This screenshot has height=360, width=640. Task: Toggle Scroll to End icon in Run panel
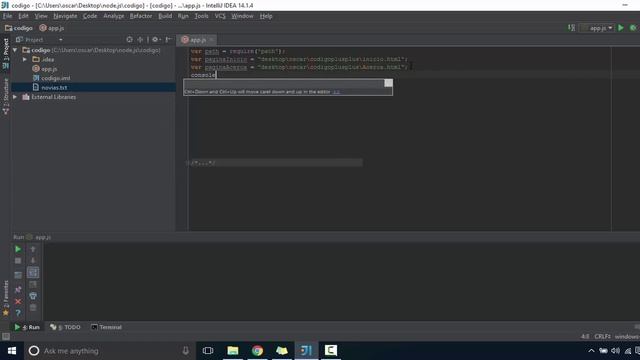33,284
